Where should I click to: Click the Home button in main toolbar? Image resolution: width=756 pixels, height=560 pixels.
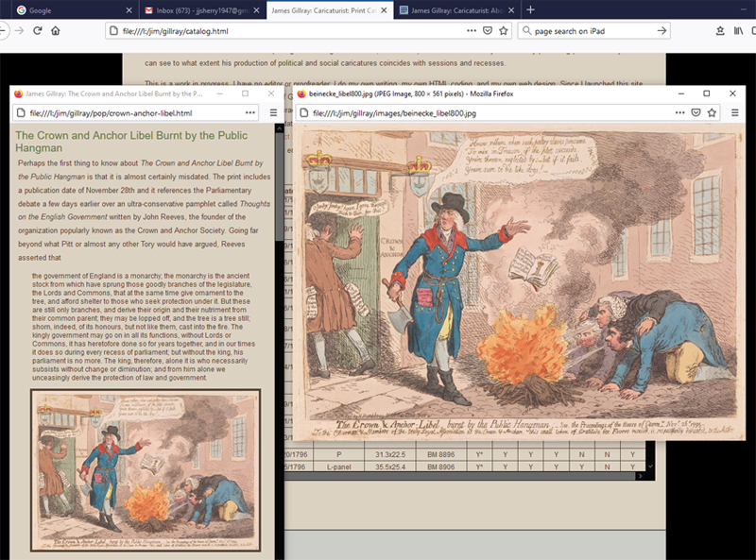pyautogui.click(x=56, y=30)
